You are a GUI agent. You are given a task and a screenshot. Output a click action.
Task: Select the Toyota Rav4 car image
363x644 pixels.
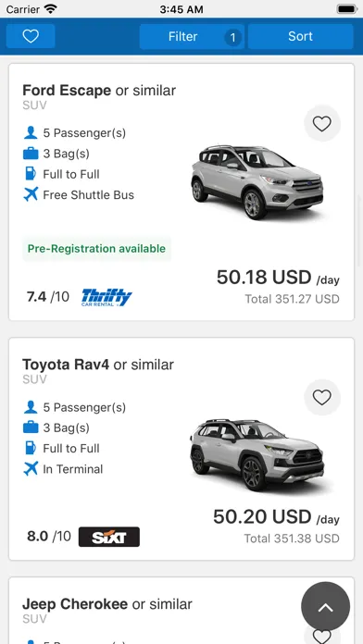coord(257,454)
